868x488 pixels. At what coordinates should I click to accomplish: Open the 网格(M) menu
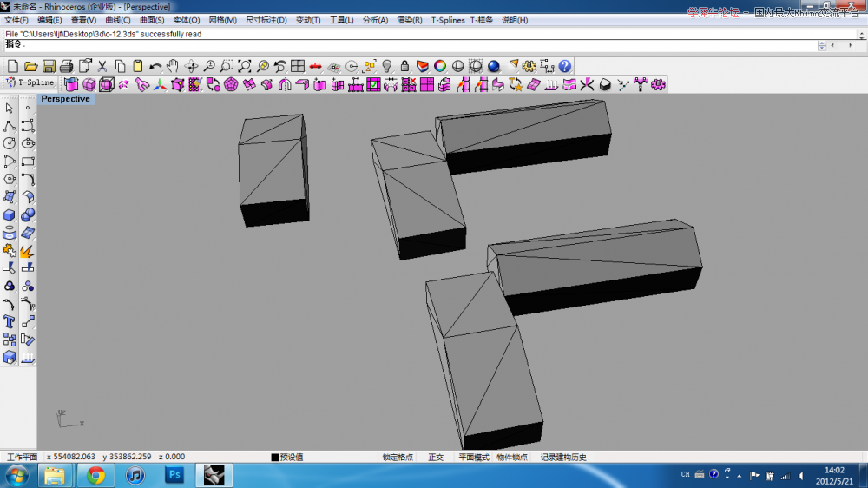(x=222, y=20)
